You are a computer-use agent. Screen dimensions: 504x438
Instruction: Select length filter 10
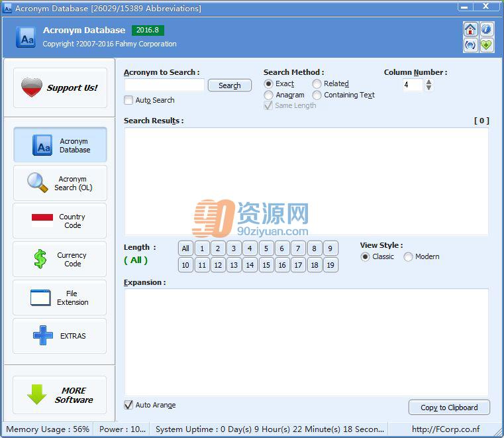[x=185, y=265]
